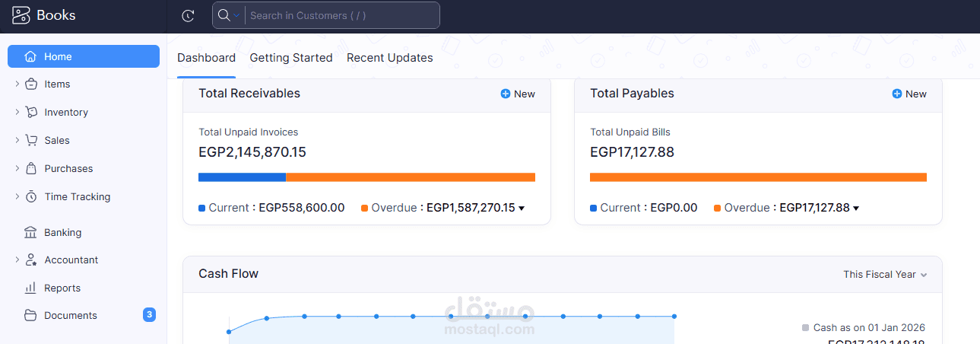Open Accountant label in sidebar
The image size is (980, 344).
point(71,260)
